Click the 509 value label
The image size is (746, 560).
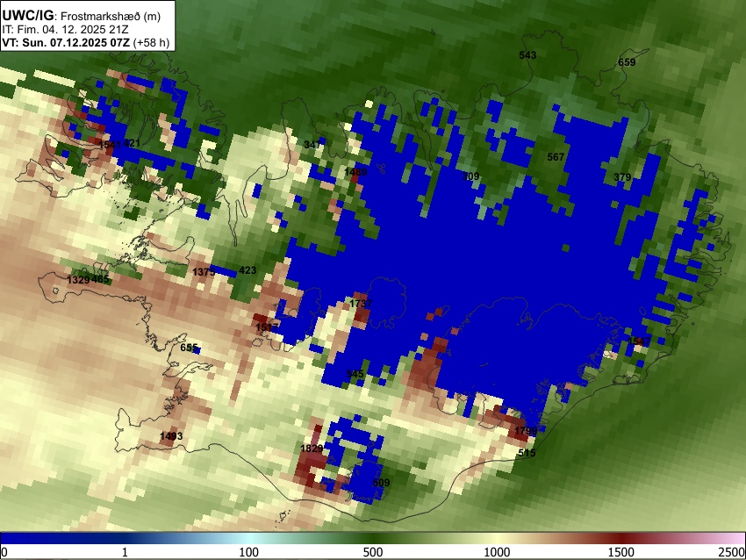381,483
